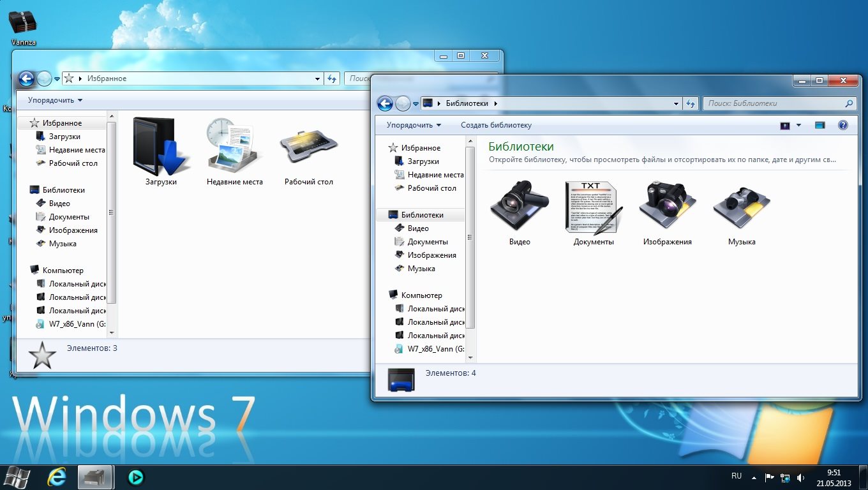This screenshot has height=490, width=868.
Task: Launch the media player taskbar icon
Action: [x=135, y=477]
